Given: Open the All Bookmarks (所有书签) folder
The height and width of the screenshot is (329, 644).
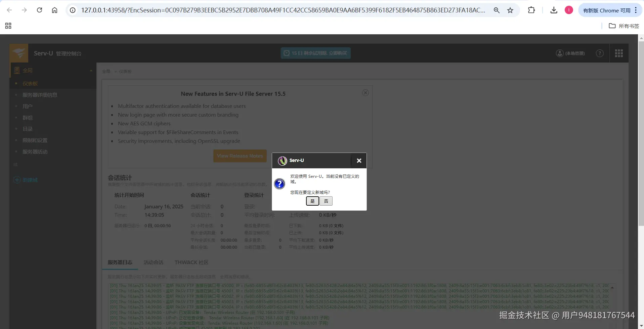Looking at the screenshot, I should [624, 26].
